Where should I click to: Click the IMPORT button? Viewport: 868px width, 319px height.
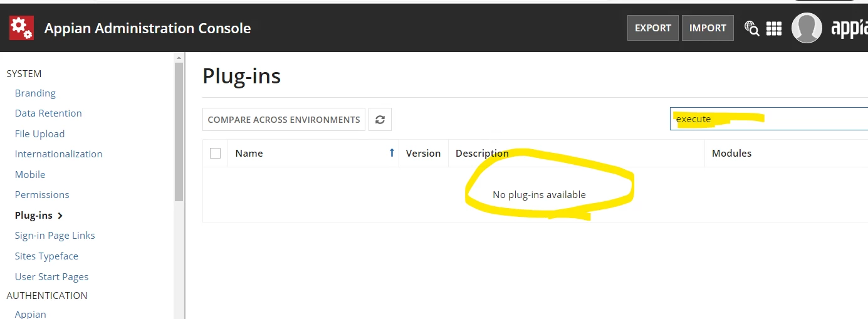[x=708, y=28]
